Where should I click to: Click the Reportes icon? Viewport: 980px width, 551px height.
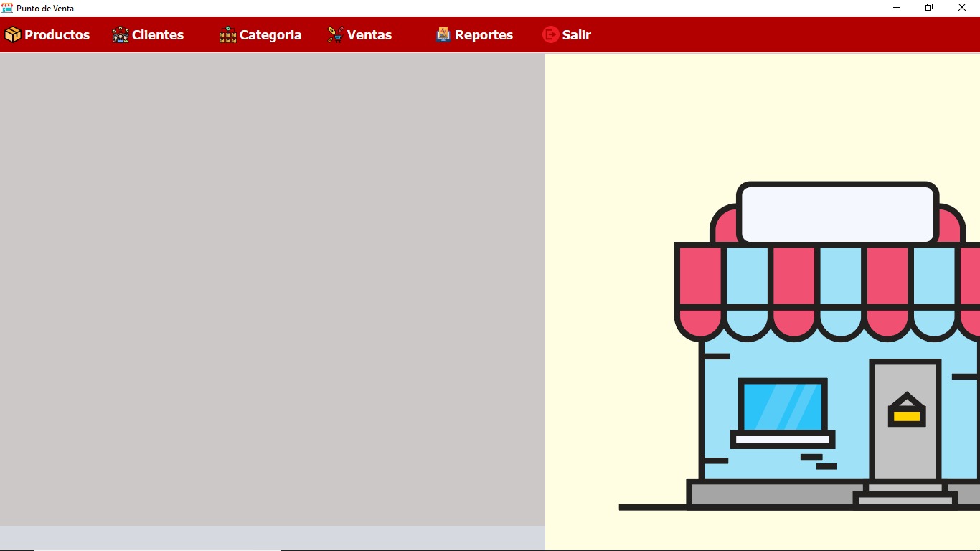click(443, 34)
